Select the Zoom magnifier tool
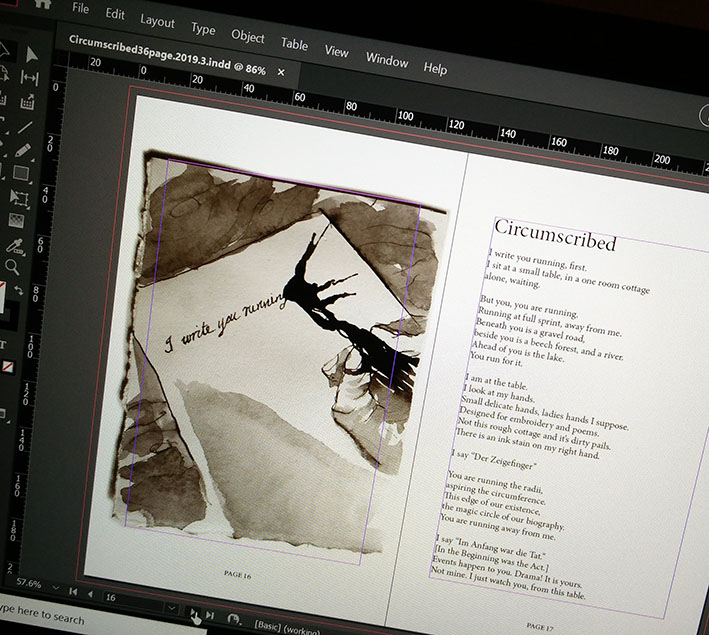The height and width of the screenshot is (635, 709). (12, 268)
